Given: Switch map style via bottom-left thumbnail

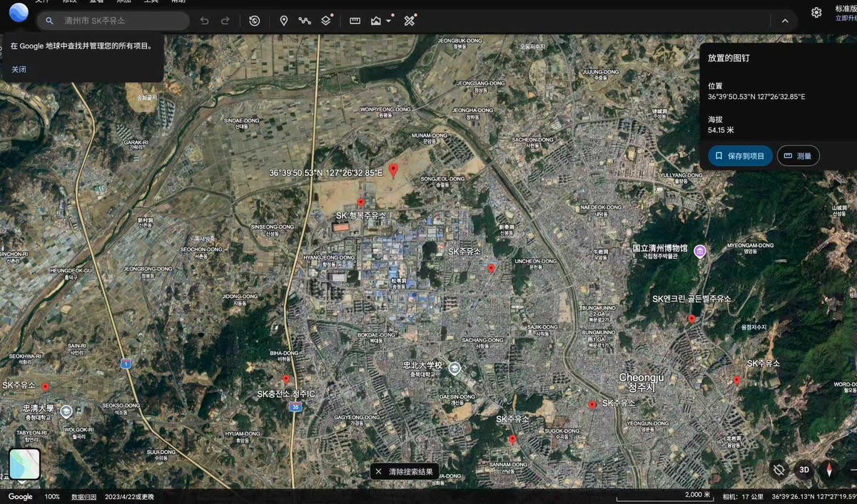Looking at the screenshot, I should (24, 464).
